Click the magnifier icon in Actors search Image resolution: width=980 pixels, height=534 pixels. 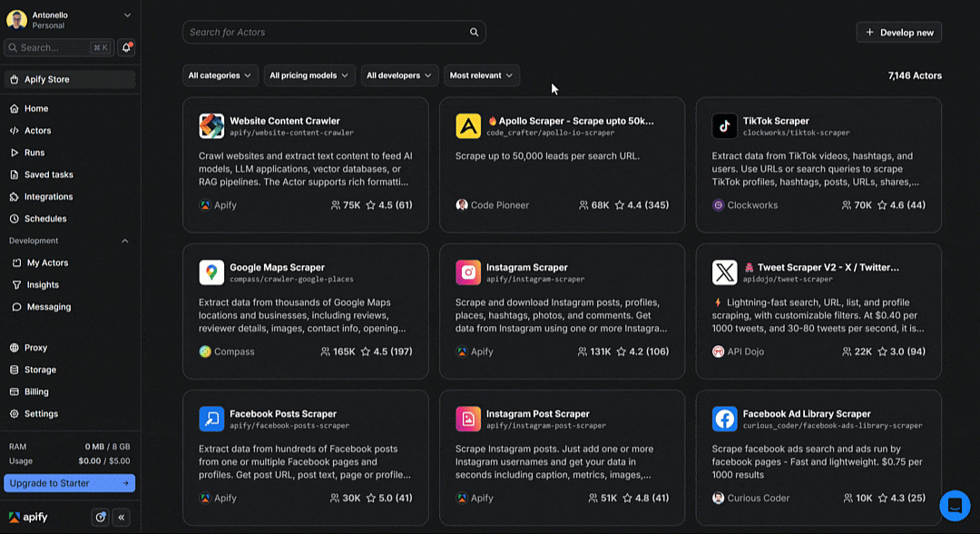[474, 33]
